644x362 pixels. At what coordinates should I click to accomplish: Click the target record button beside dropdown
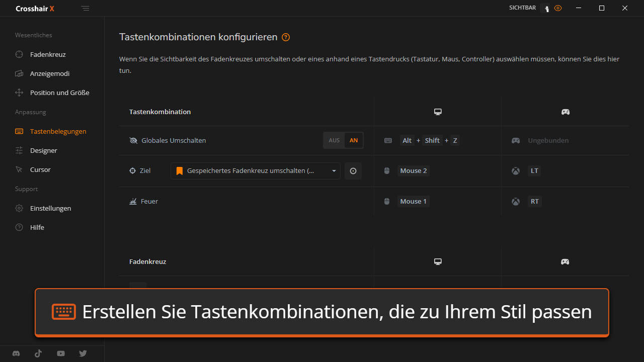353,171
